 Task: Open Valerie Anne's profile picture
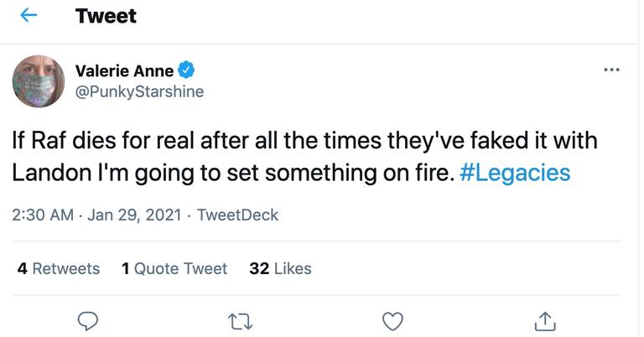pos(39,81)
